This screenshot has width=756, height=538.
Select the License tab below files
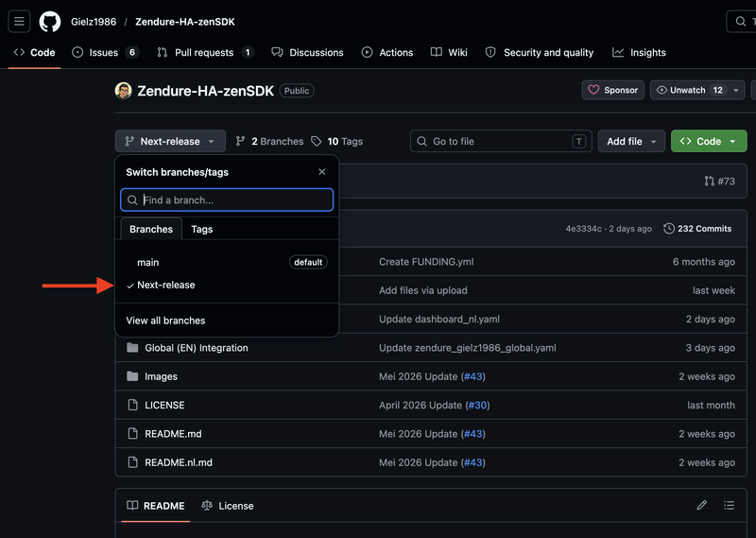(x=227, y=506)
